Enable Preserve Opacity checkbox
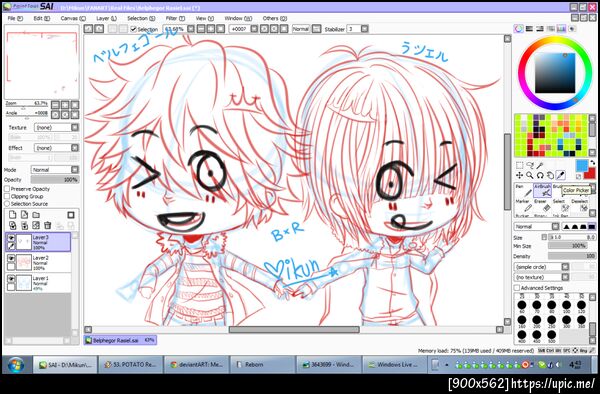This screenshot has height=394, width=600. tap(7, 189)
